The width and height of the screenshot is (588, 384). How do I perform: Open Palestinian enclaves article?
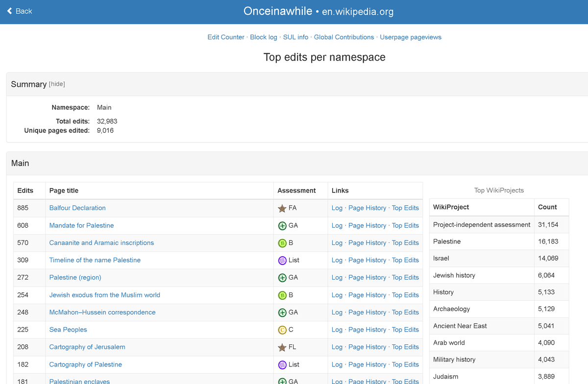tap(79, 381)
